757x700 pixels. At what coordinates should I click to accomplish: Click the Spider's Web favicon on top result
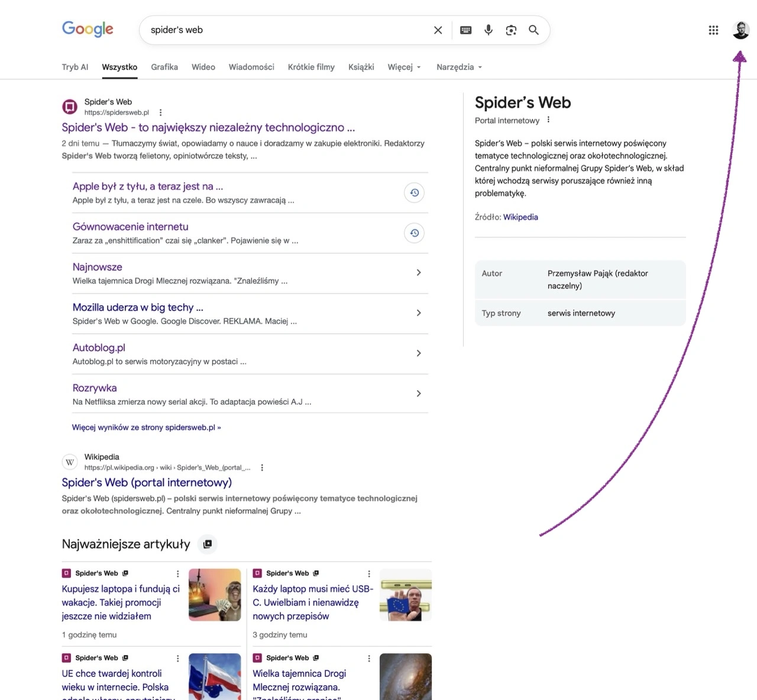69,107
